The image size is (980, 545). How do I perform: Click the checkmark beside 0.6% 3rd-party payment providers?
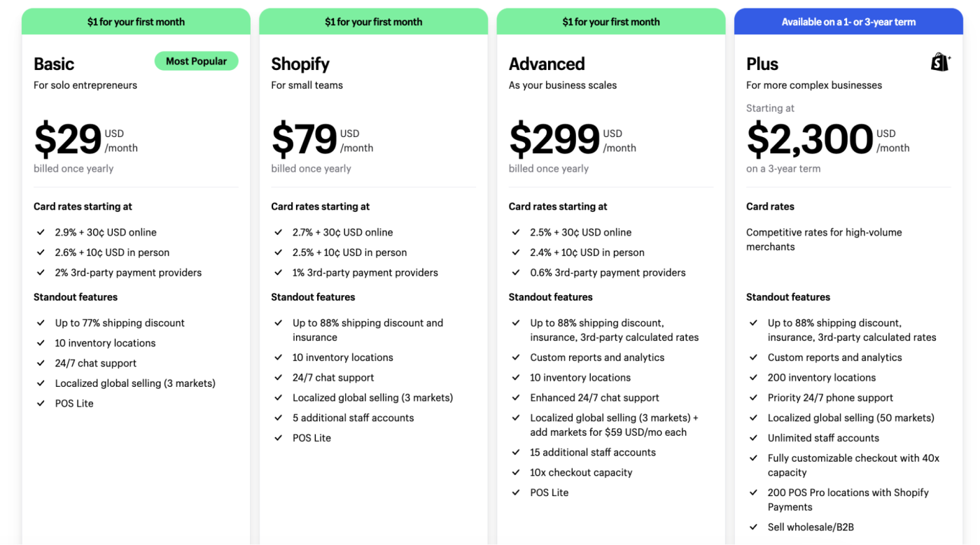tap(516, 273)
